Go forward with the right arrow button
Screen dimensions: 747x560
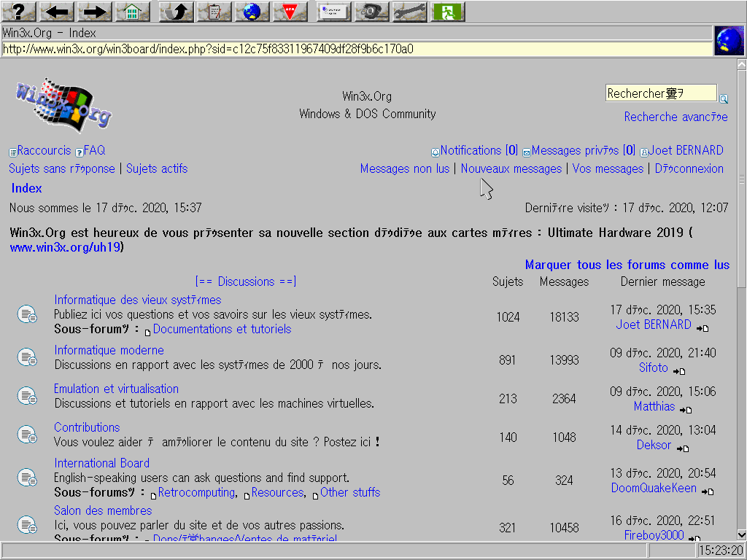94,11
